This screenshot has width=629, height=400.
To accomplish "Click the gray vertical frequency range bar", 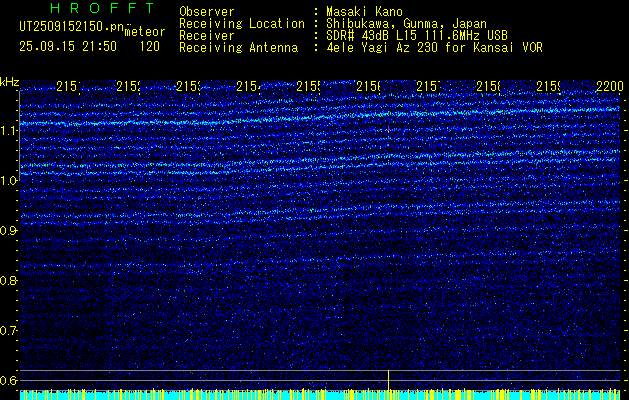I will click(x=20, y=136).
